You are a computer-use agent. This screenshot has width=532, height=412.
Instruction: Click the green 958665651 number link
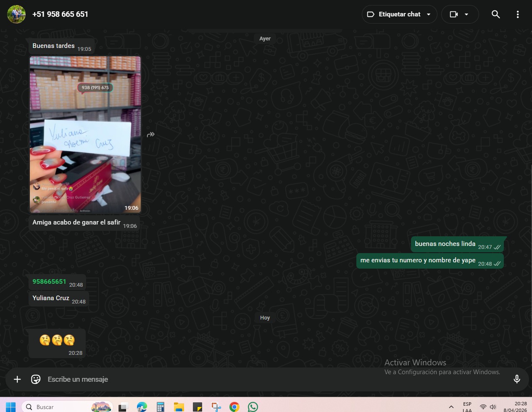pyautogui.click(x=49, y=282)
